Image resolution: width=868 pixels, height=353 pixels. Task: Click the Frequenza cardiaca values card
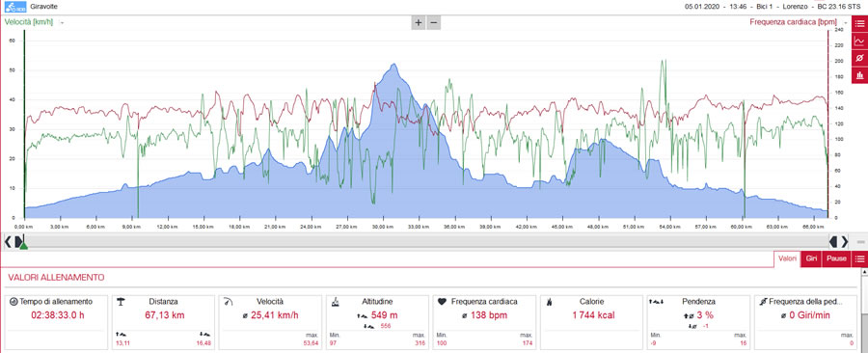click(x=484, y=322)
